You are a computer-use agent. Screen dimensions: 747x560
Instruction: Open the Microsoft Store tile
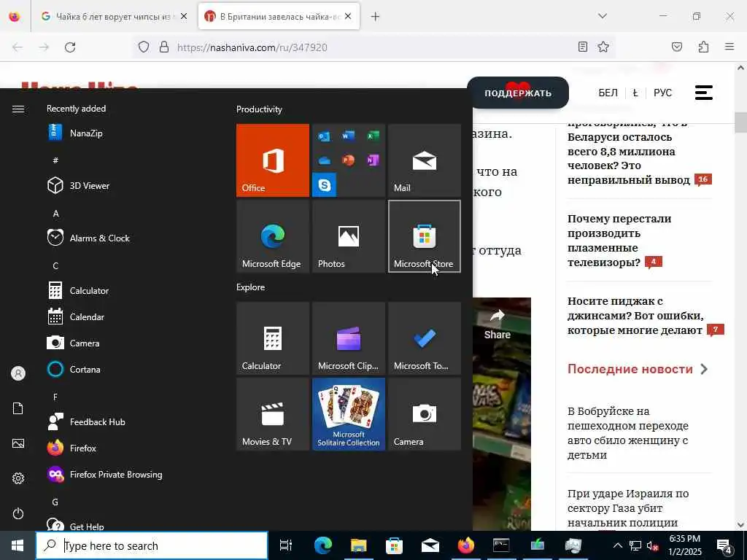pos(425,236)
